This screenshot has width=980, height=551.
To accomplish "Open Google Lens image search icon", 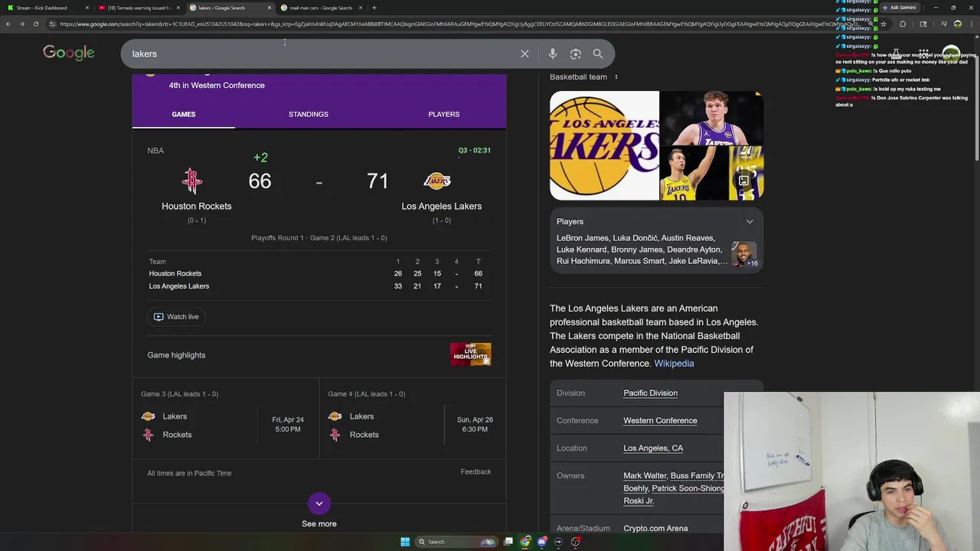I will point(576,54).
